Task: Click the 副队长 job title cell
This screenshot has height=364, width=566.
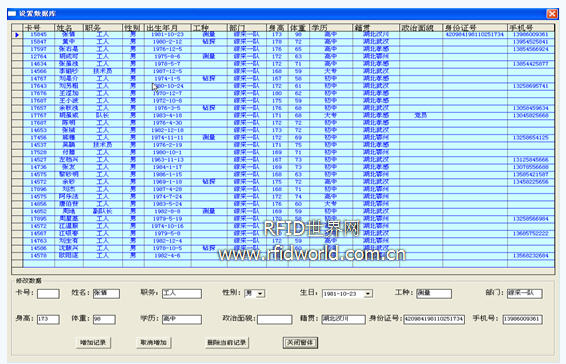Action: [x=103, y=211]
